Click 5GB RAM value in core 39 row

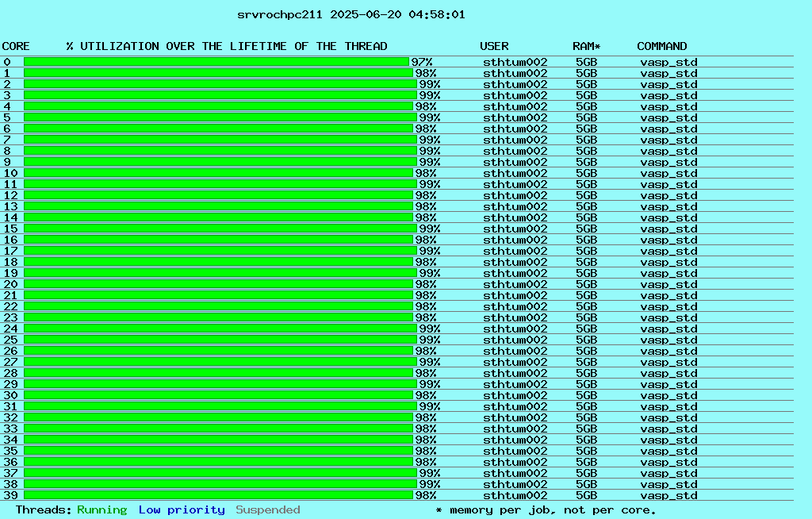coord(586,495)
